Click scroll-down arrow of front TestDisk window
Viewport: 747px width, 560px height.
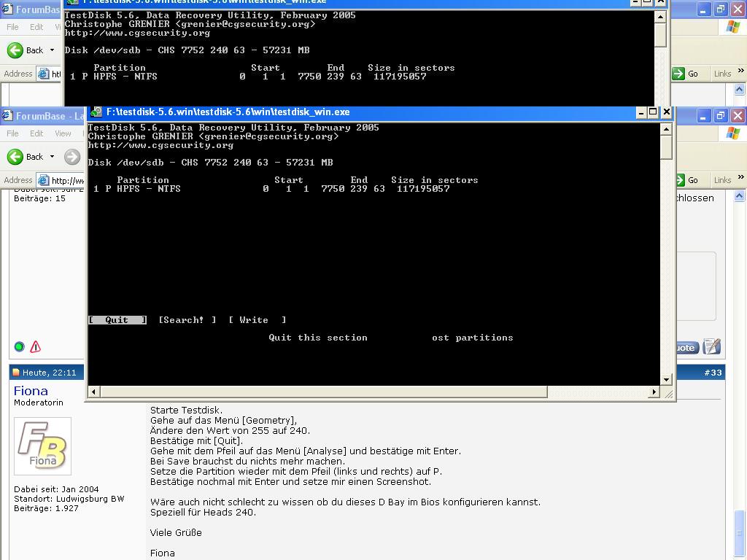667,379
